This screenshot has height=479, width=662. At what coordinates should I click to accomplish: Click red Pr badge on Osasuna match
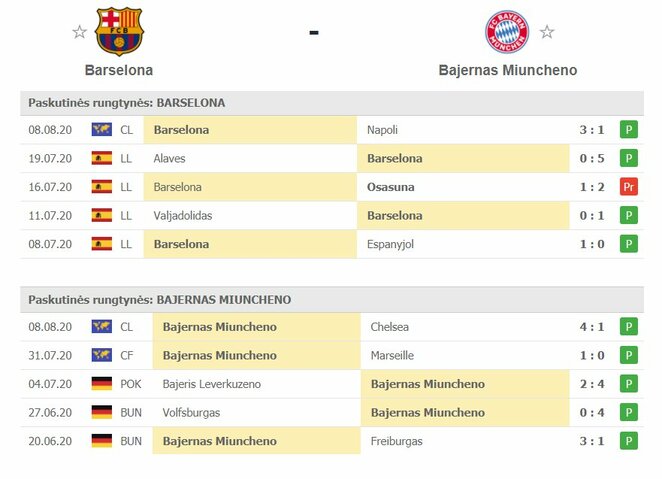point(628,187)
